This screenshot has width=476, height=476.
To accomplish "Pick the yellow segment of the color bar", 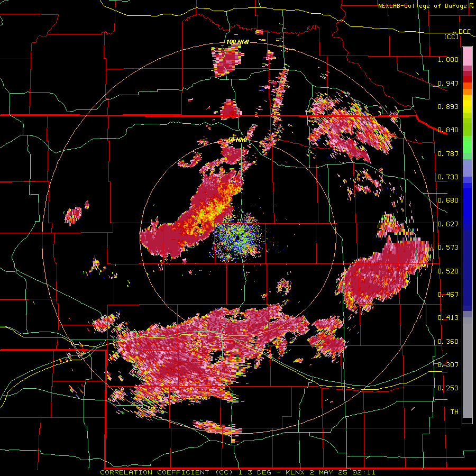I will [467, 104].
